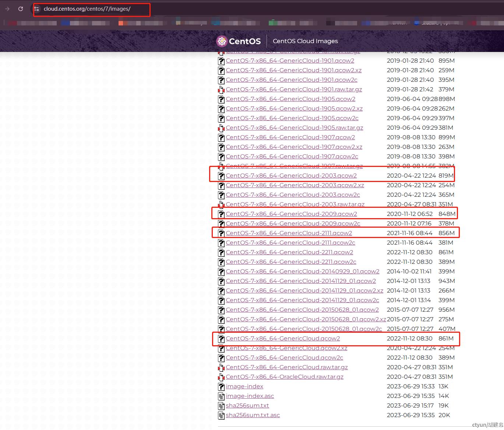Open the sha256sum.txt.asc link
504x430 pixels.
pyautogui.click(x=253, y=415)
